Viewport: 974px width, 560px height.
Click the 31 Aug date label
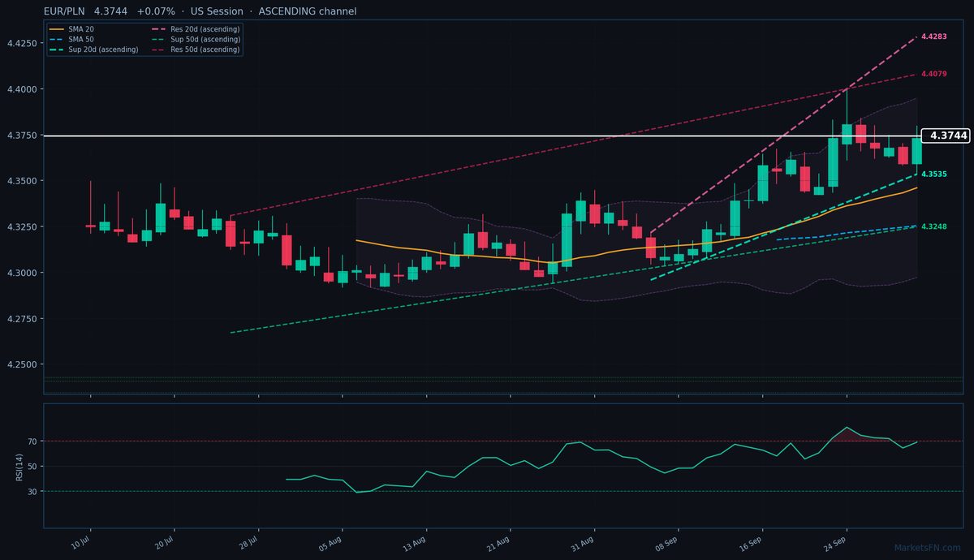coord(584,543)
